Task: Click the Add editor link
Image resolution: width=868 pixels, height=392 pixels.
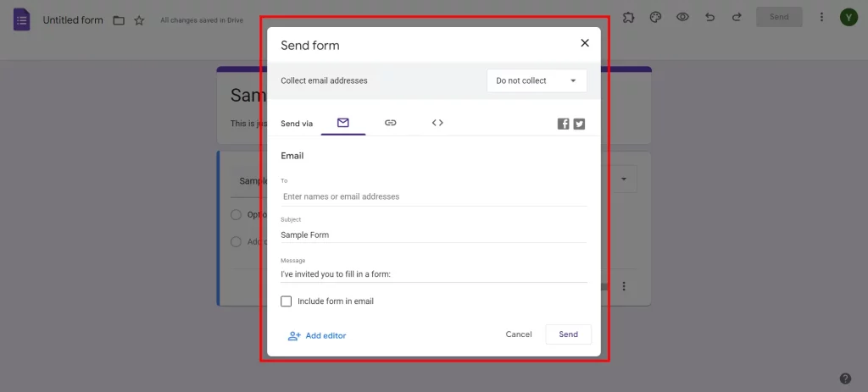Action: (317, 335)
